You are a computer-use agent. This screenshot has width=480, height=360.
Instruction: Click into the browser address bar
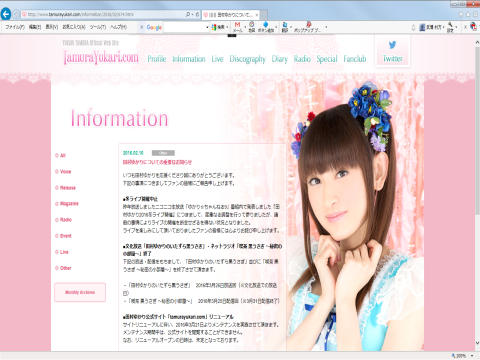pyautogui.click(x=103, y=15)
